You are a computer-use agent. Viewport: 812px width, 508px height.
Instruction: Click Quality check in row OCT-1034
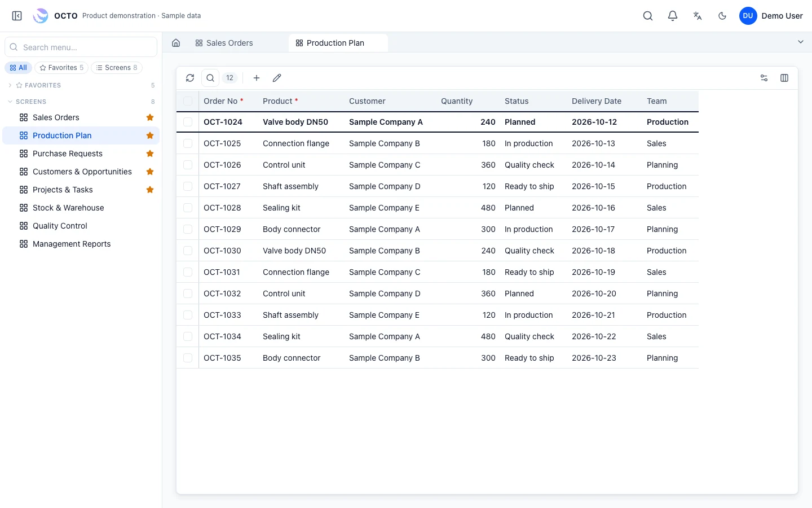click(529, 336)
